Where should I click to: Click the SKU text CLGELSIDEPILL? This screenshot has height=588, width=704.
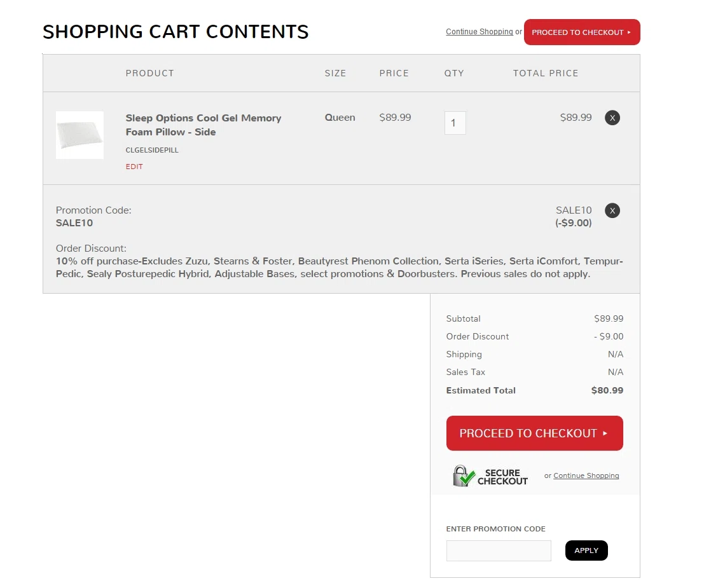tap(152, 150)
